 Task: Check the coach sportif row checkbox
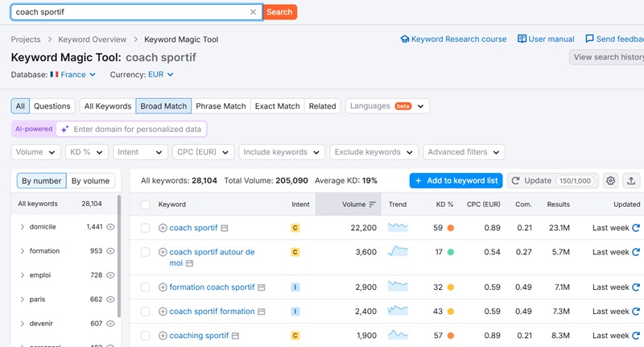click(146, 228)
